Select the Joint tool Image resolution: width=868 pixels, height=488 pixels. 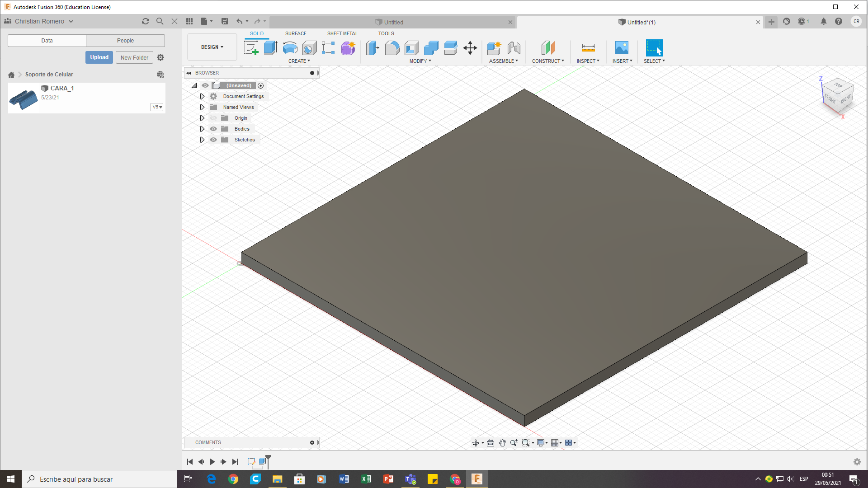(x=514, y=47)
